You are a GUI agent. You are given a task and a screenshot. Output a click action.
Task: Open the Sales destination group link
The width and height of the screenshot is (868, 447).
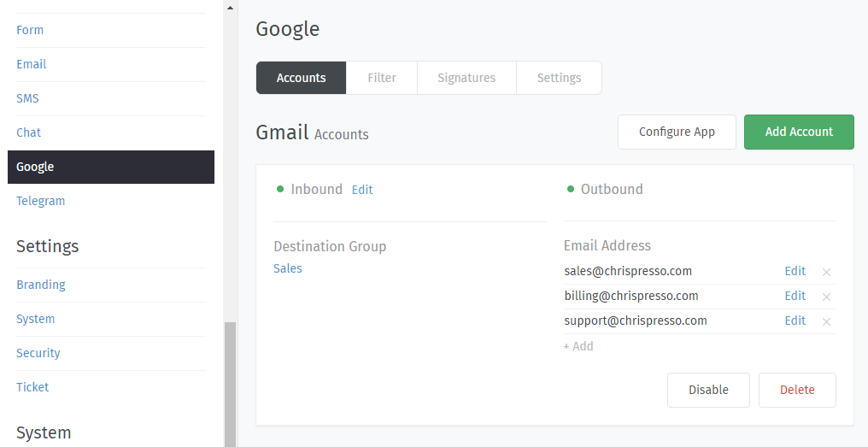288,268
